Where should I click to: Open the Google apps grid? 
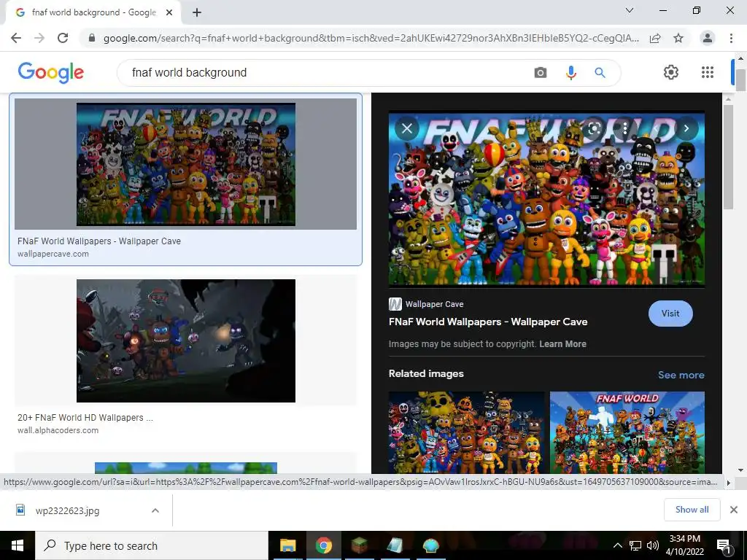click(708, 72)
